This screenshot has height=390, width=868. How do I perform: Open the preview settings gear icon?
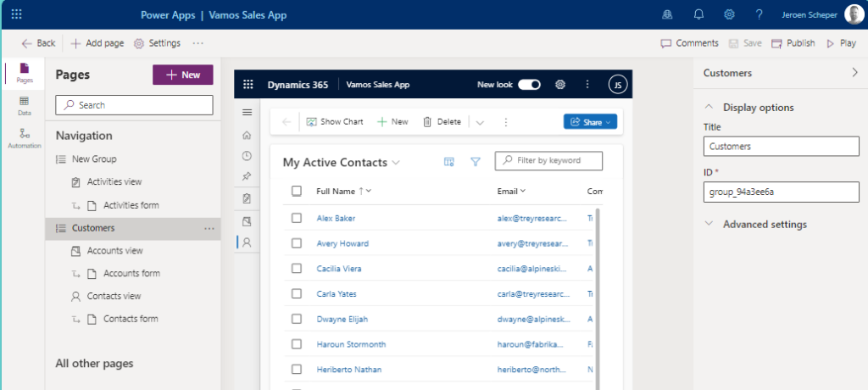(560, 85)
